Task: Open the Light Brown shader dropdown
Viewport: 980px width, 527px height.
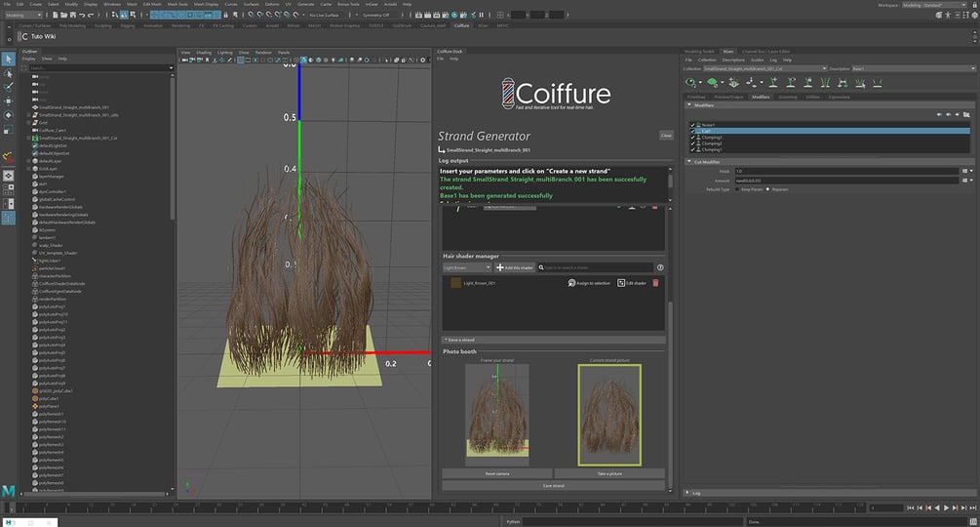Action: point(467,266)
